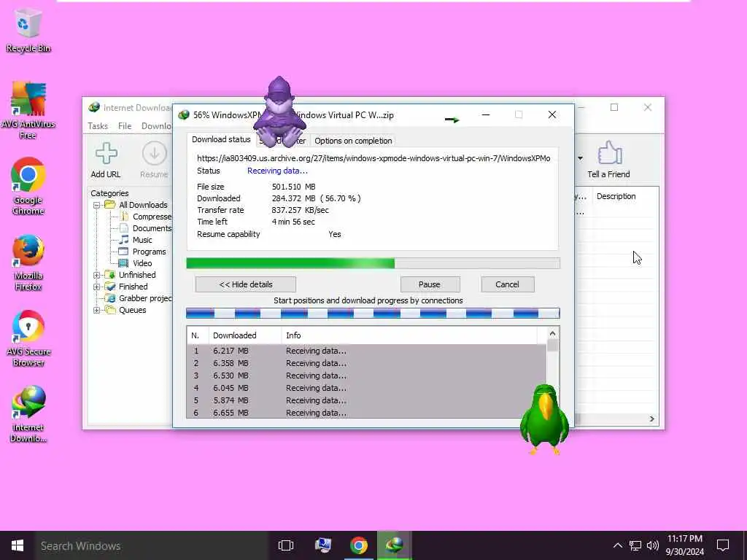Switch to Options on completion tab
This screenshot has width=747, height=560.
[x=353, y=141]
